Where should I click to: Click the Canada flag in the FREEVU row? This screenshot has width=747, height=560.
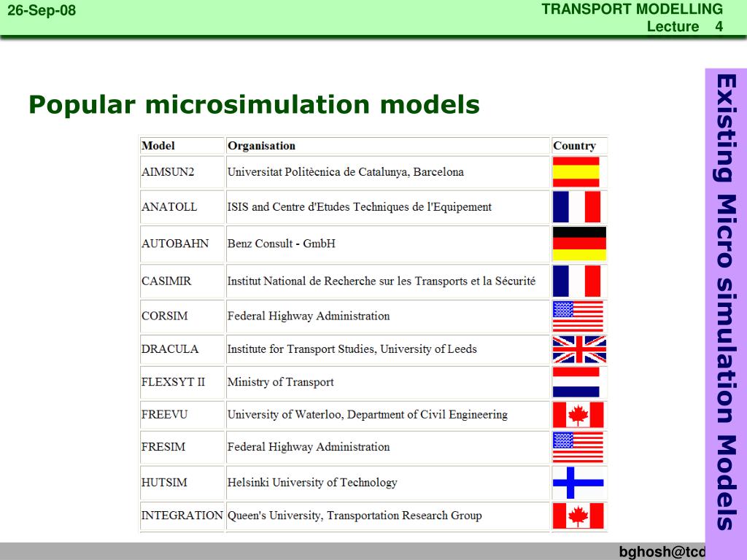pos(578,414)
